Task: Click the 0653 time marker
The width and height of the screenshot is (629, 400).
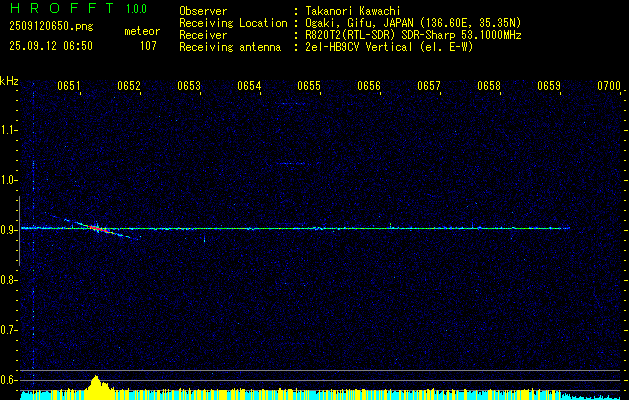Action: coord(189,86)
